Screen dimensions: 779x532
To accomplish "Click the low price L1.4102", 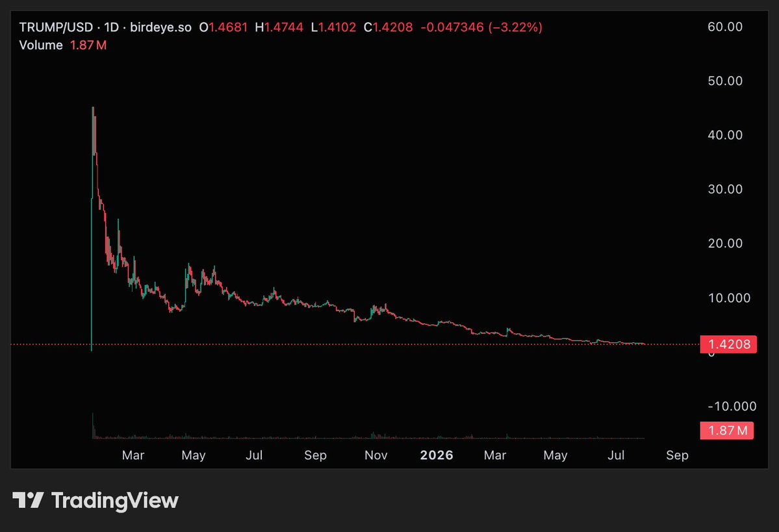I will pos(334,27).
